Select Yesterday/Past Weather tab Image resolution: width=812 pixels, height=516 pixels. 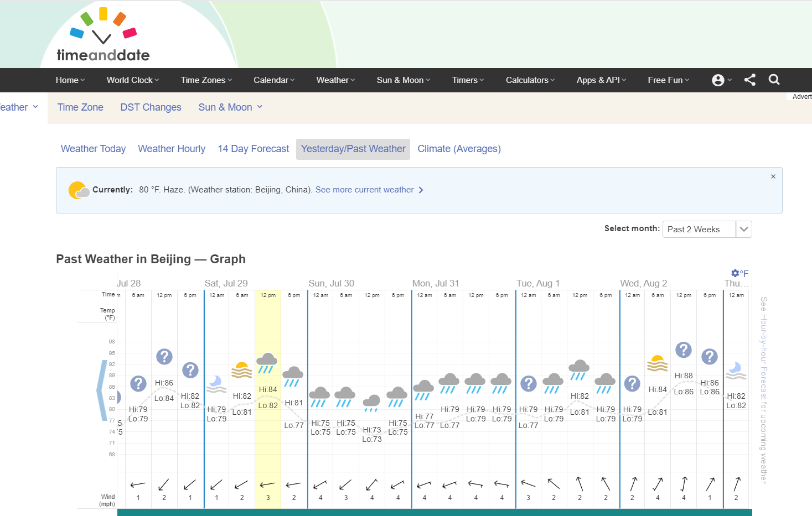(x=353, y=149)
